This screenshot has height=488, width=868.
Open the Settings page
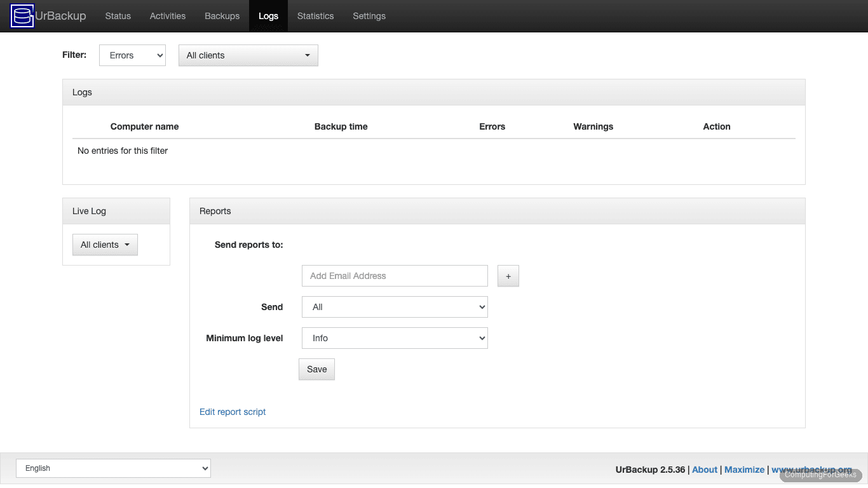369,16
